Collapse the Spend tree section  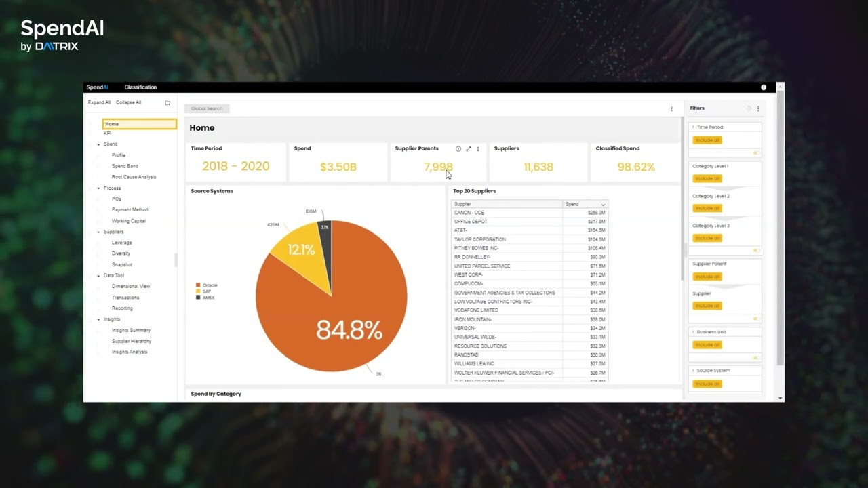pyautogui.click(x=98, y=144)
